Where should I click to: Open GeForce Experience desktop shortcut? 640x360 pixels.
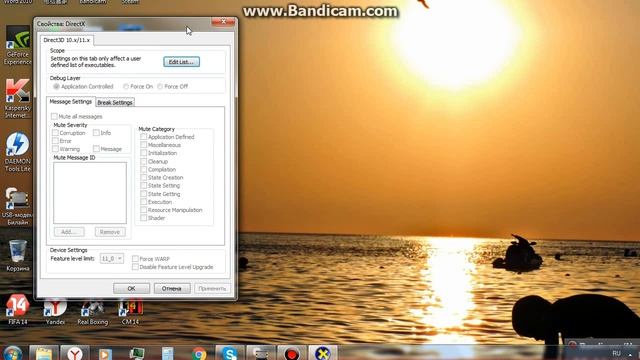tap(18, 45)
